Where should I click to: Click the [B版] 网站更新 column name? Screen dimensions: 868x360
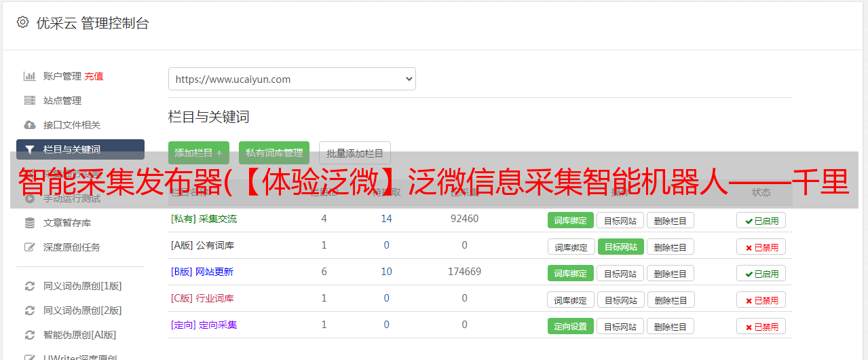pyautogui.click(x=202, y=272)
